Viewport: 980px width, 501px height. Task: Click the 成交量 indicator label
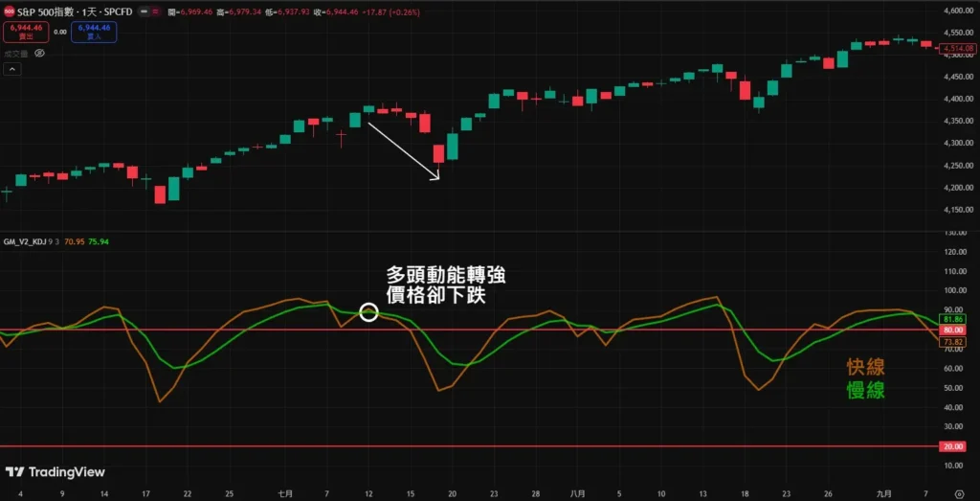[15, 54]
